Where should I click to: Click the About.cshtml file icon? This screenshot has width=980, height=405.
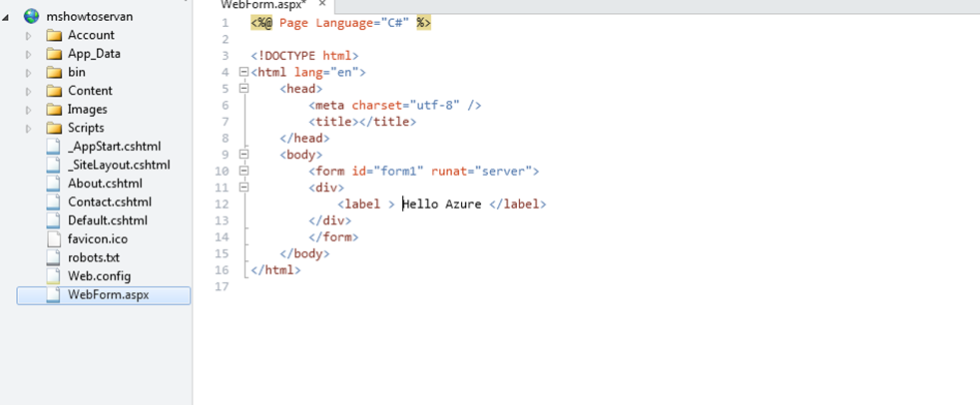click(x=54, y=184)
